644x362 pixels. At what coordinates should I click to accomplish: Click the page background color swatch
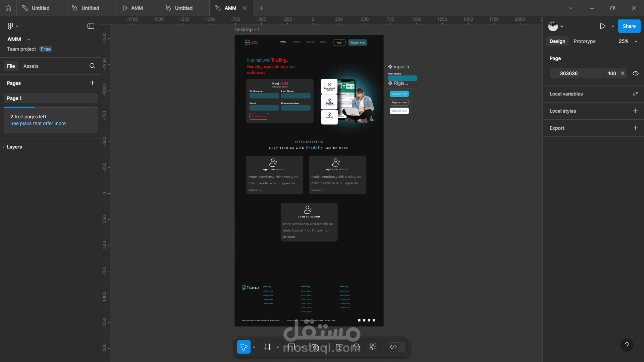[554, 73]
